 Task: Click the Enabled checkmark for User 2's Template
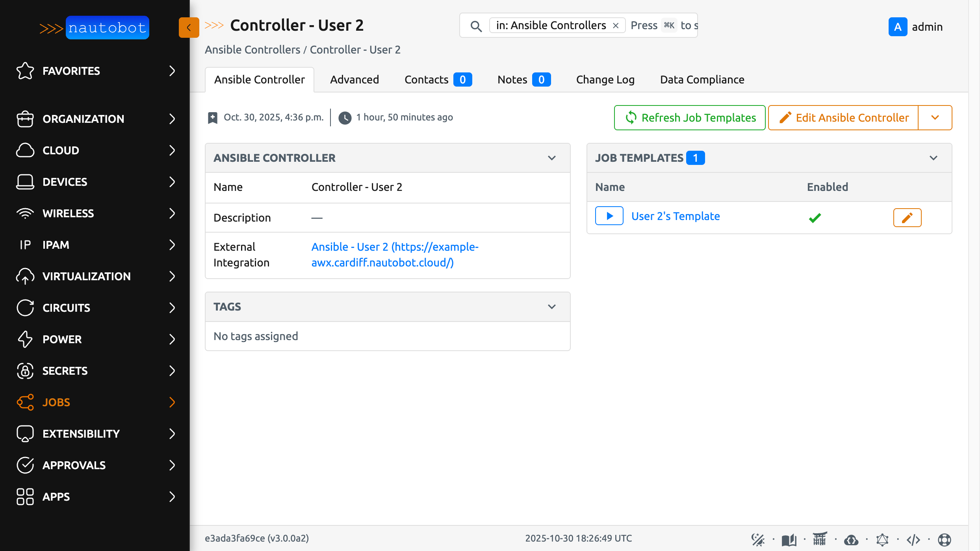(x=815, y=217)
